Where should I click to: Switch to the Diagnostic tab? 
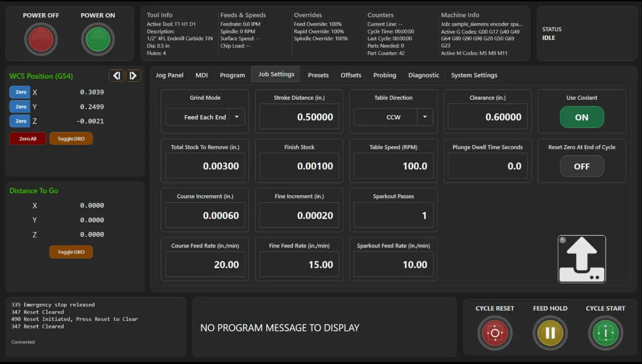pos(424,75)
